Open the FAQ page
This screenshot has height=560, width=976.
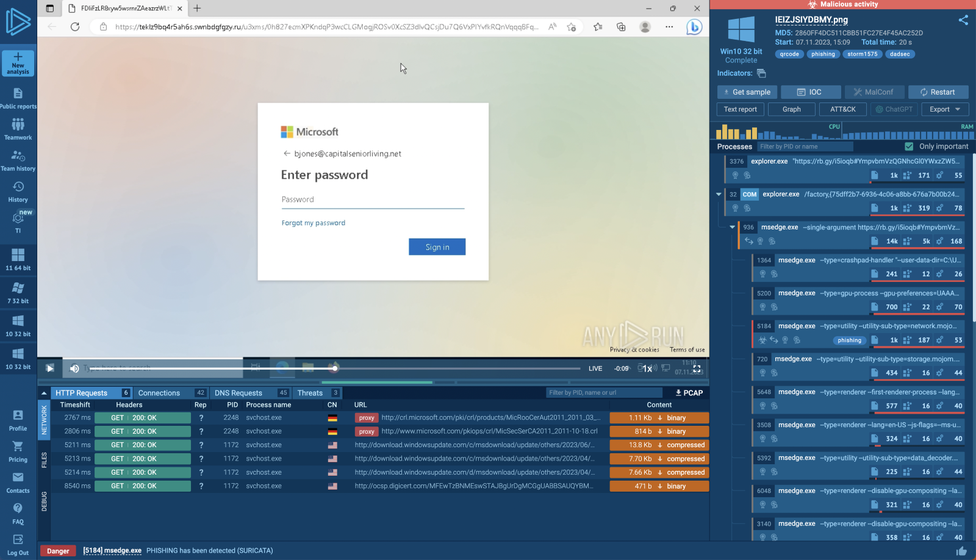coord(18,514)
